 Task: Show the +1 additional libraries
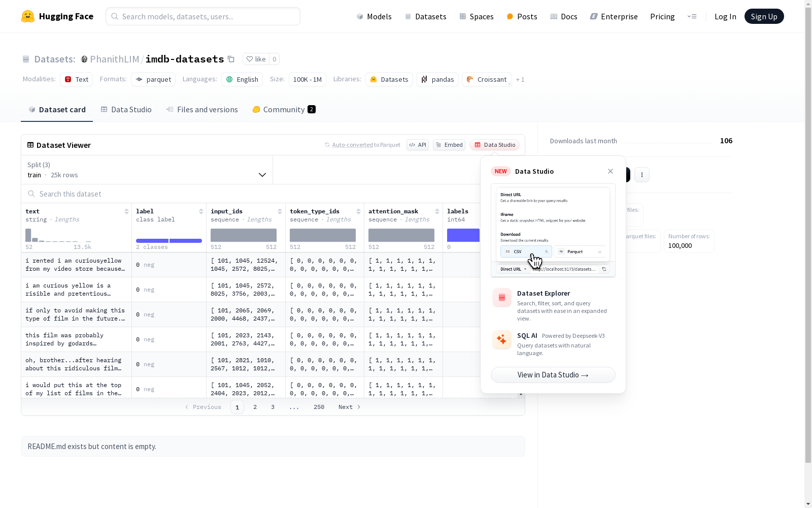(x=520, y=79)
